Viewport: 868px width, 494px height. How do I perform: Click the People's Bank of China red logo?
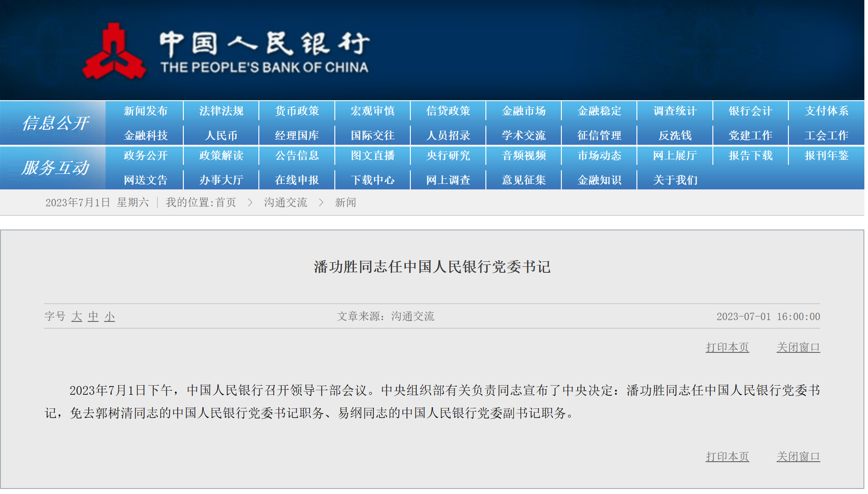(114, 51)
